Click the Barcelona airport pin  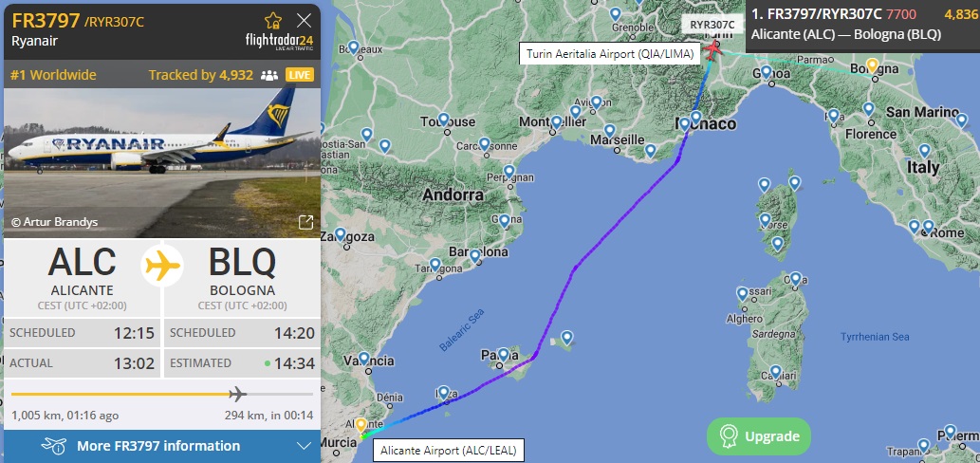click(x=474, y=256)
